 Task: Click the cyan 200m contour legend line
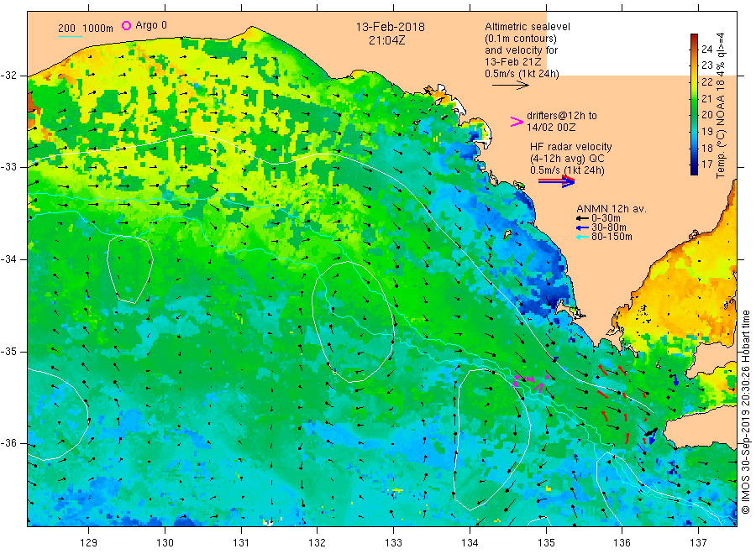click(70, 36)
